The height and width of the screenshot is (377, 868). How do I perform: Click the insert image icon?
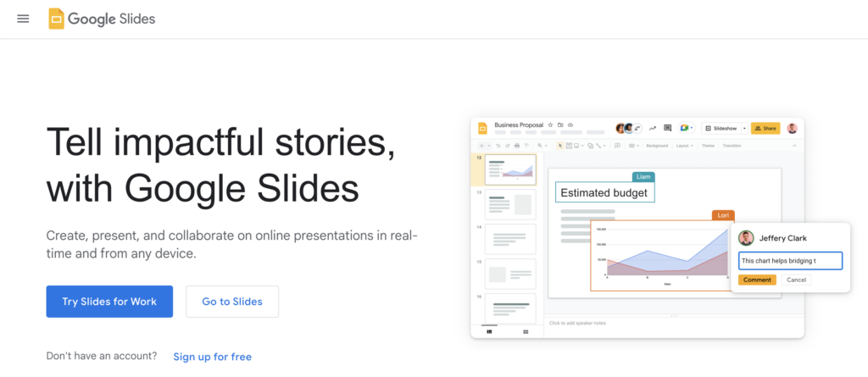576,146
